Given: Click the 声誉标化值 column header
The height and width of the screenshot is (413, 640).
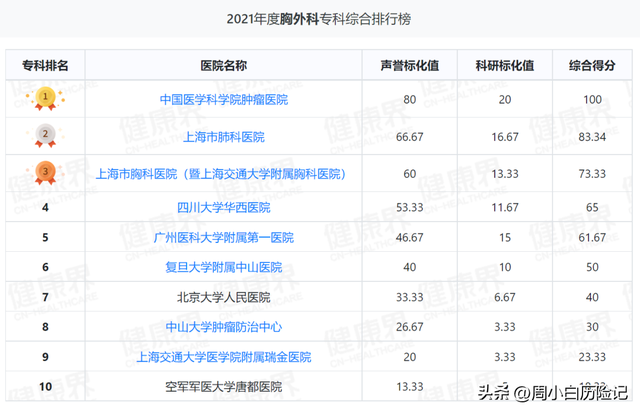Looking at the screenshot, I should click(x=410, y=65).
